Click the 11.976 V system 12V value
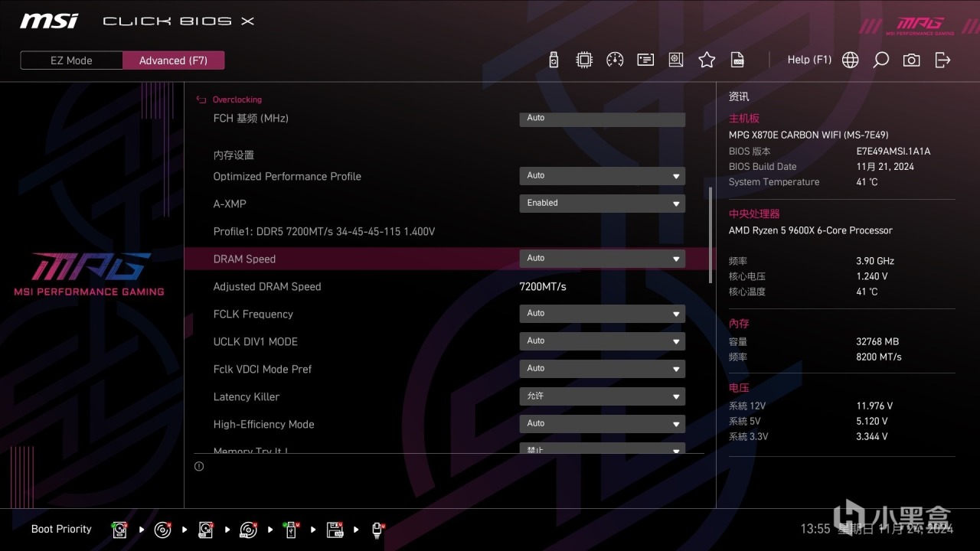This screenshot has width=980, height=551. point(874,406)
